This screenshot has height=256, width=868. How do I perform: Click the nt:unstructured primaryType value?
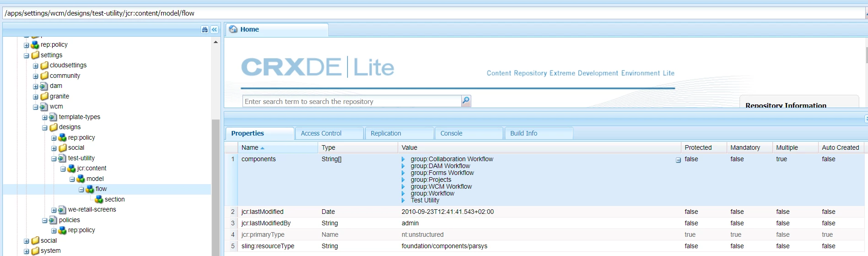(422, 234)
